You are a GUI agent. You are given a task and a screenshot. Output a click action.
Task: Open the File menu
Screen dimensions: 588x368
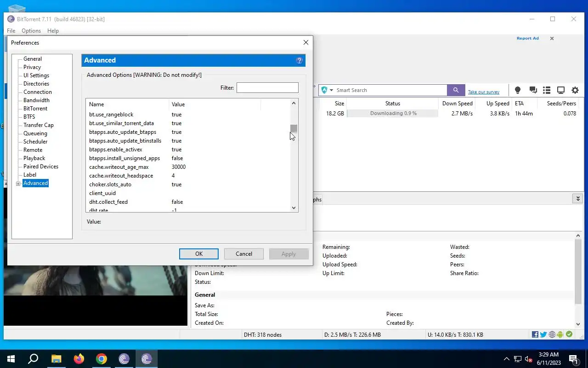pos(11,31)
